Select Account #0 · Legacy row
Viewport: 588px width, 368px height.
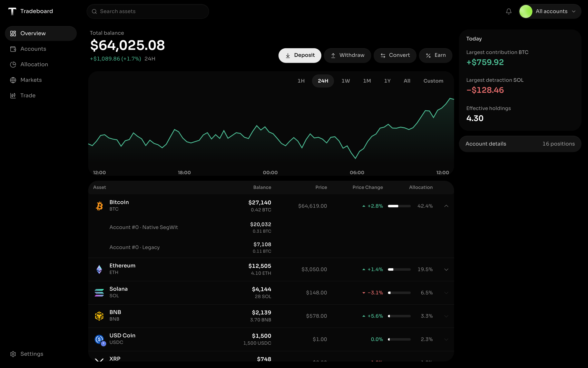[x=271, y=248]
